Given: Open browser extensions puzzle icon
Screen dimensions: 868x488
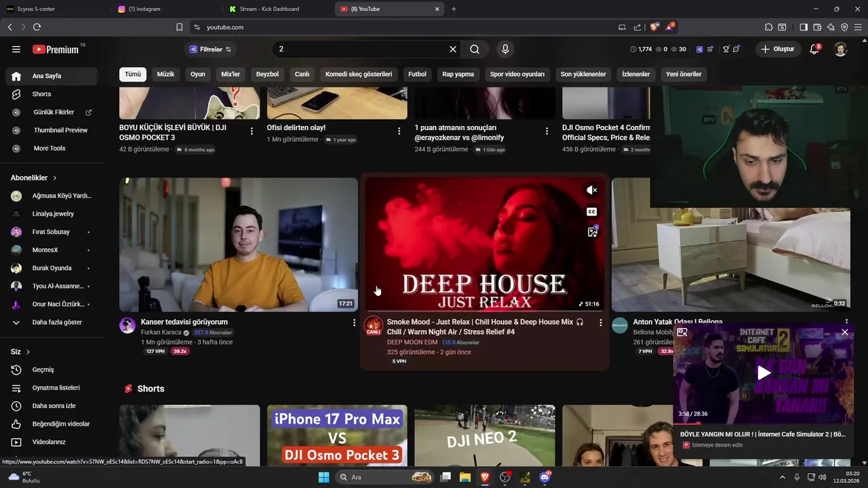Looking at the screenshot, I should click(768, 27).
